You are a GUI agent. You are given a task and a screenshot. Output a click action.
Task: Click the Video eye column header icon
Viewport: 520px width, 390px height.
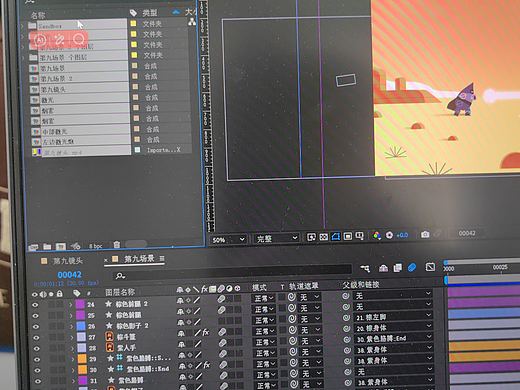click(35, 294)
